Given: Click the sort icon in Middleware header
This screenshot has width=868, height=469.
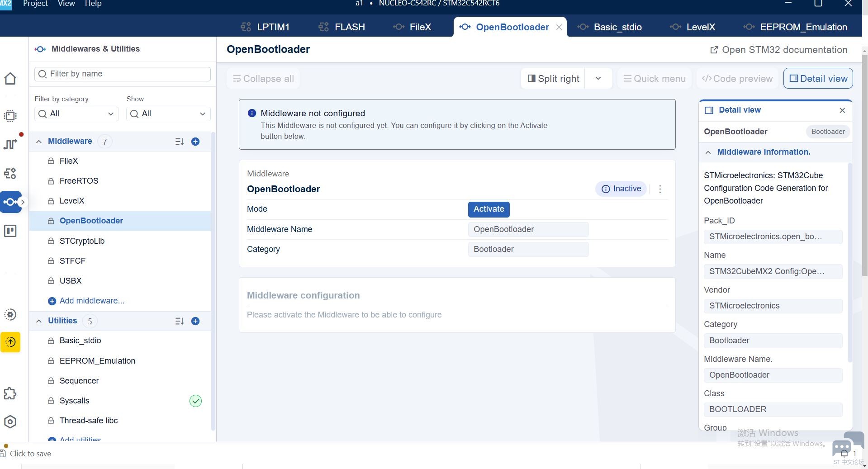Looking at the screenshot, I should click(x=180, y=142).
